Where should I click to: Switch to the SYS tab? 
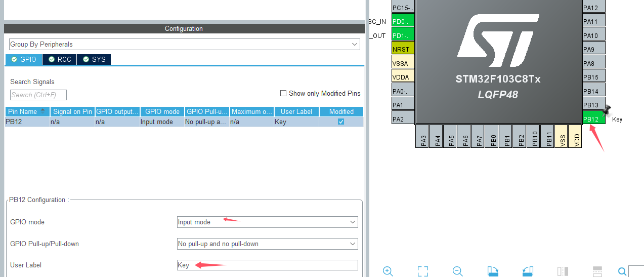click(x=94, y=59)
